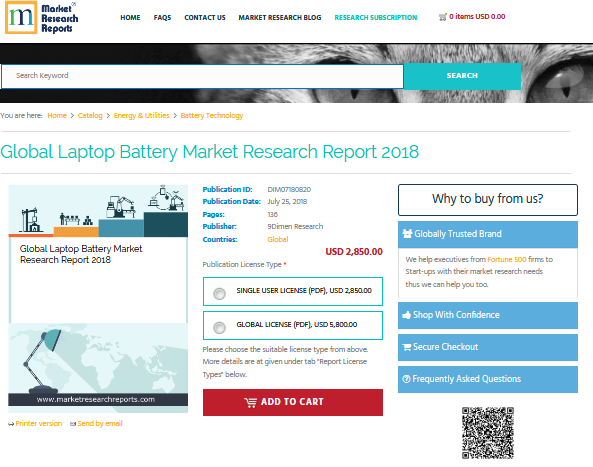The height and width of the screenshot is (467, 593).
Task: Click the report cover thumbnail image
Action: pyautogui.click(x=98, y=298)
